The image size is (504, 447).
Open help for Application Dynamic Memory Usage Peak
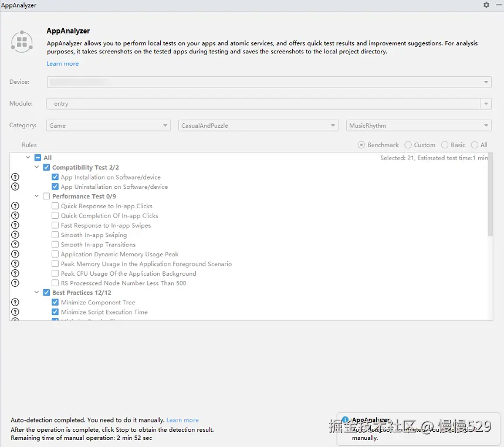tap(15, 254)
